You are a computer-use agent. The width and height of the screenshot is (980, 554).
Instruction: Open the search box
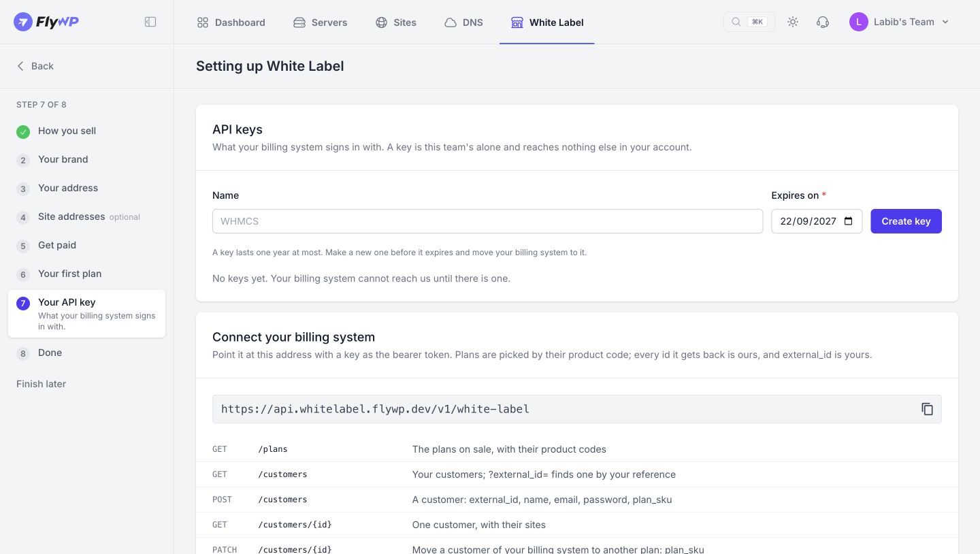tap(749, 22)
